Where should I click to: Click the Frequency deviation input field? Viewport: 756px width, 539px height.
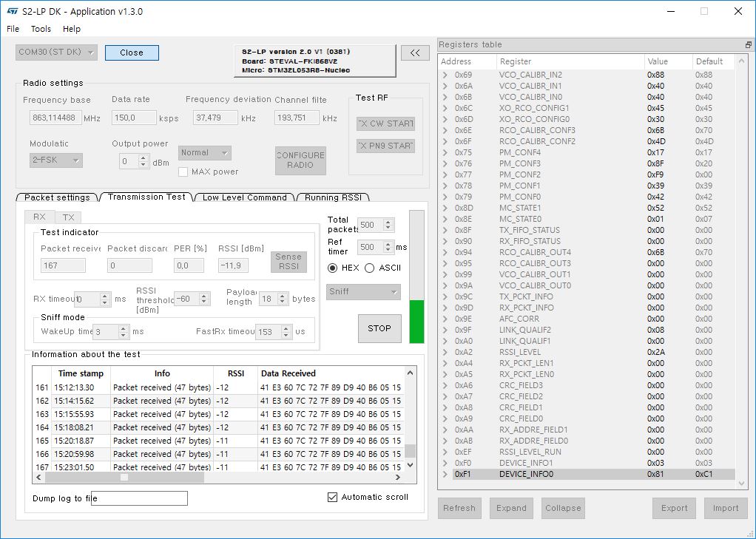[x=215, y=118]
